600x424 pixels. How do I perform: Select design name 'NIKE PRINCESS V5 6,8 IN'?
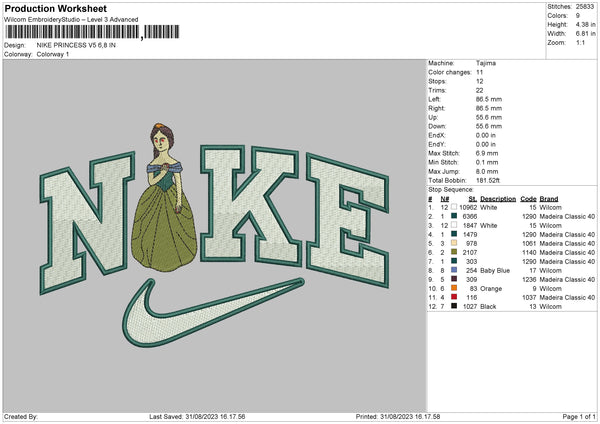(76, 45)
